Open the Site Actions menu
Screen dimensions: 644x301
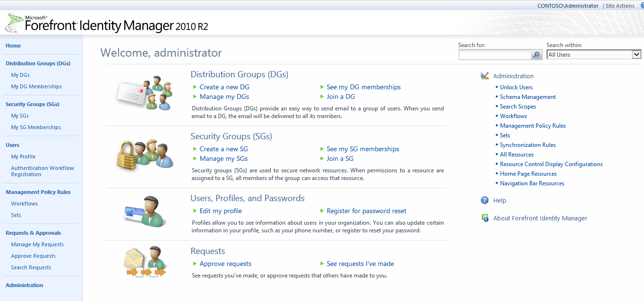coord(620,6)
